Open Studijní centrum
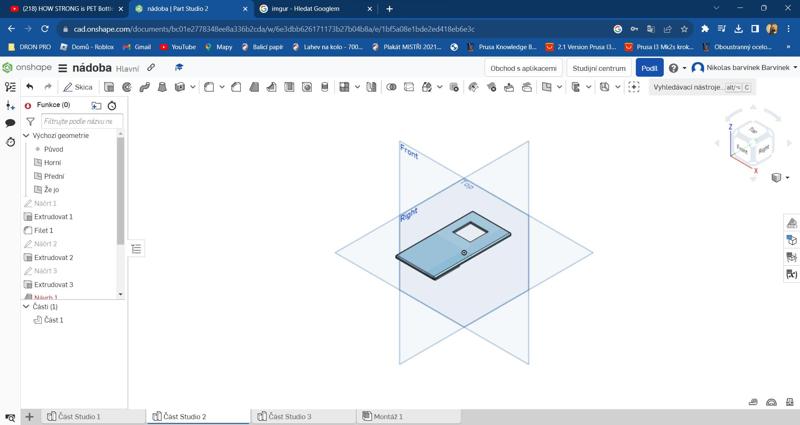The image size is (800, 425). coord(599,68)
